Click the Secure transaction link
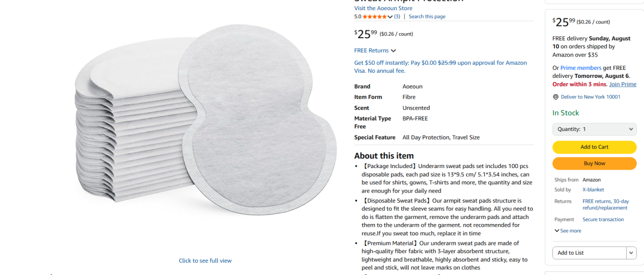644x275 pixels. pos(603,219)
